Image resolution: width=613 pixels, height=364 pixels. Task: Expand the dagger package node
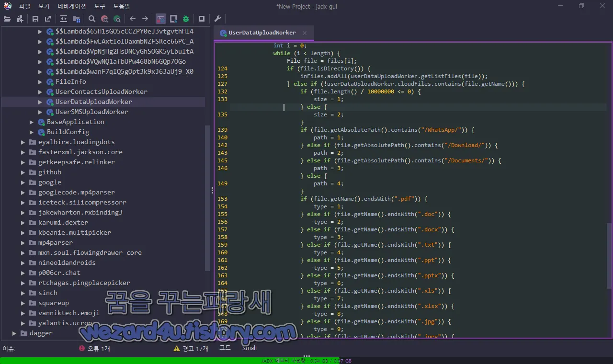[14, 333]
